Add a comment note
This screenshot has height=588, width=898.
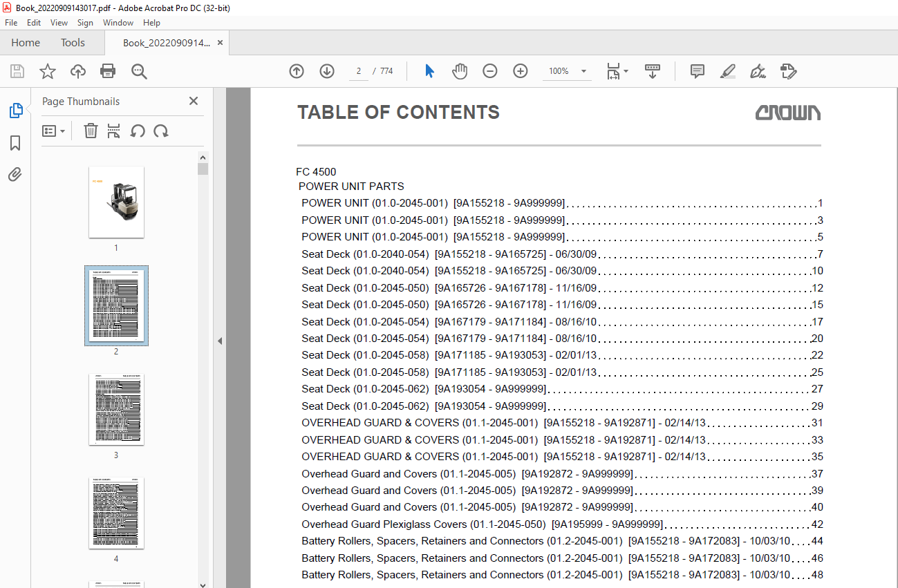click(x=698, y=71)
